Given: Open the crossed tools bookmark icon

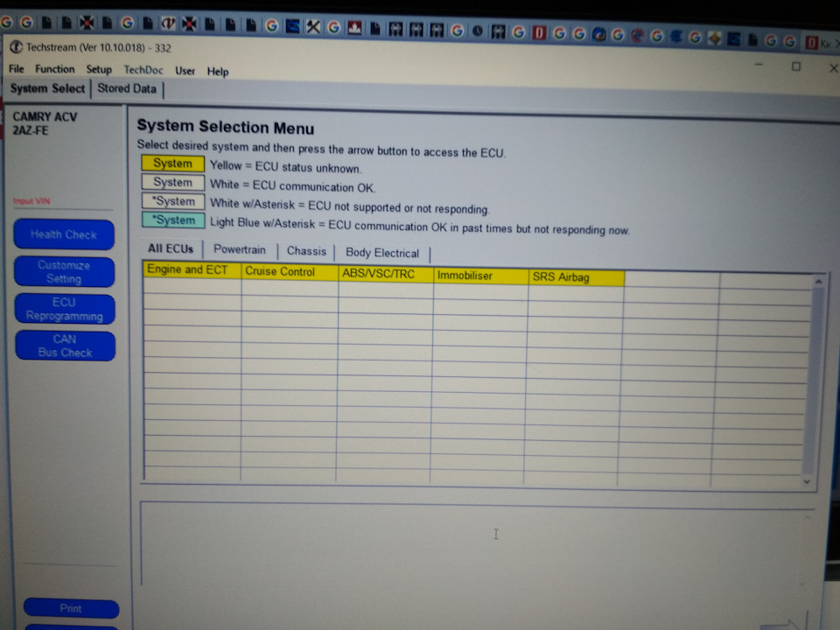Looking at the screenshot, I should coord(313,27).
